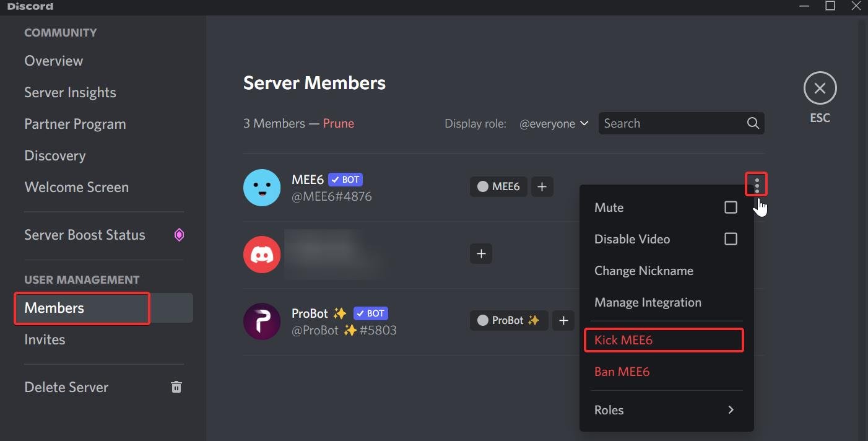Click the MEE6 member name
868x441 pixels.
[x=308, y=180]
